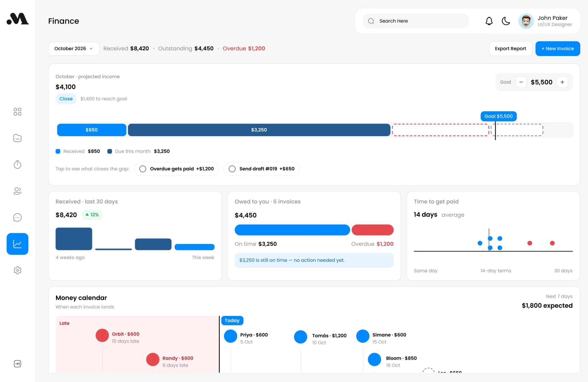588x382 pixels.
Task: Open the clients people icon
Action: [x=18, y=191]
